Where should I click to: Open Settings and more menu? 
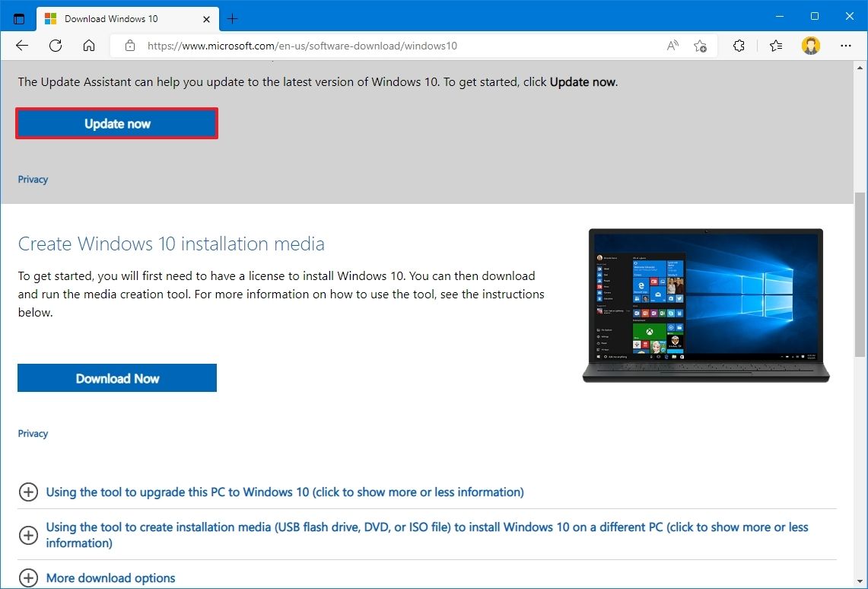[846, 46]
